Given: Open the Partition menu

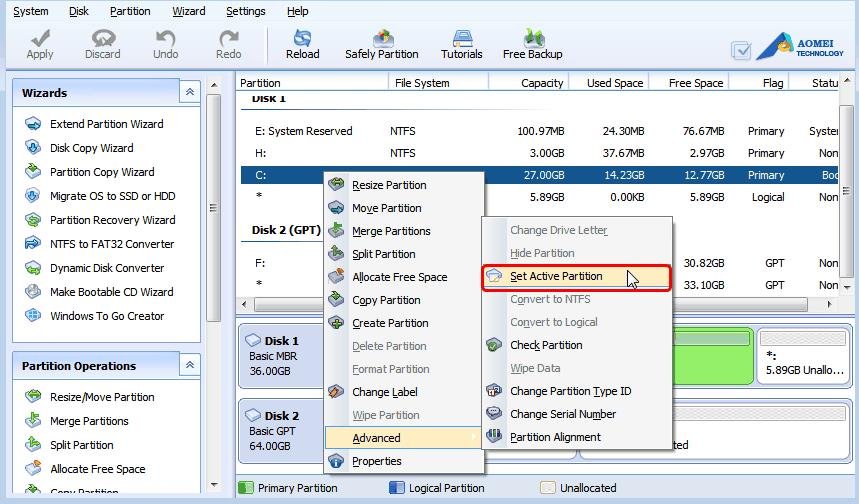Looking at the screenshot, I should pyautogui.click(x=130, y=11).
